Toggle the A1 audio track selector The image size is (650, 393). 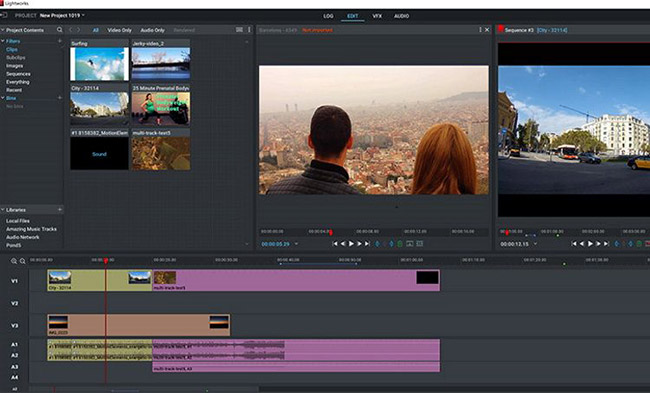click(14, 344)
